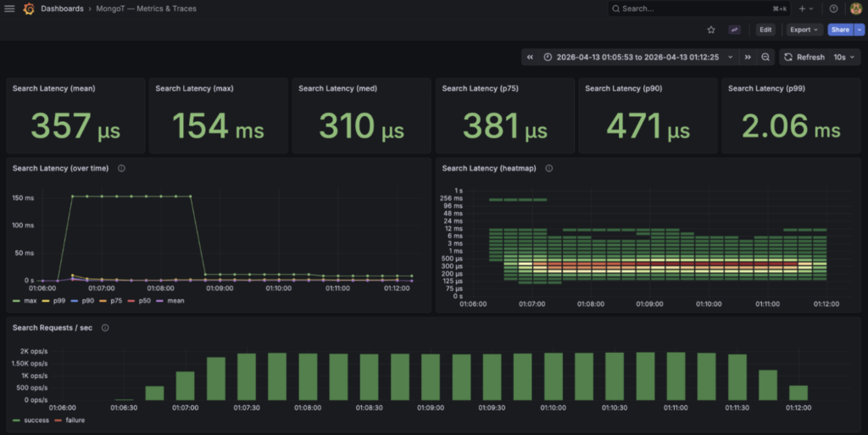Shift time range forward with double arrows
The width and height of the screenshot is (868, 435).
(x=748, y=57)
